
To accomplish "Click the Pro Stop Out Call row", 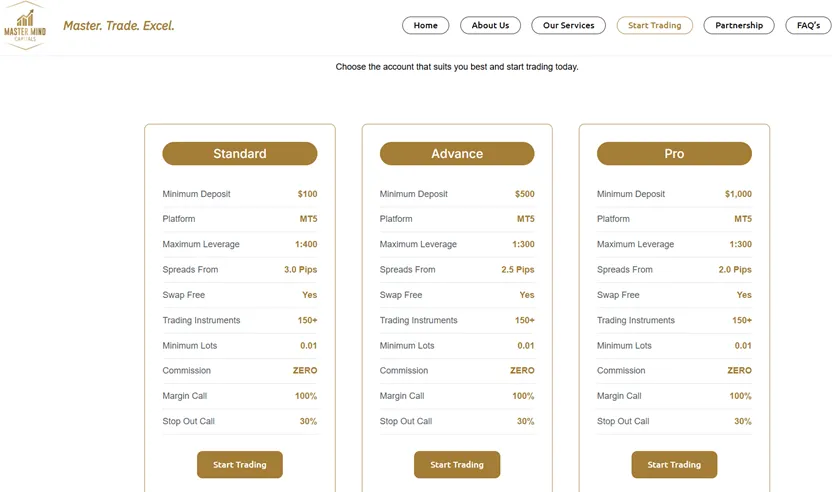I will point(674,421).
